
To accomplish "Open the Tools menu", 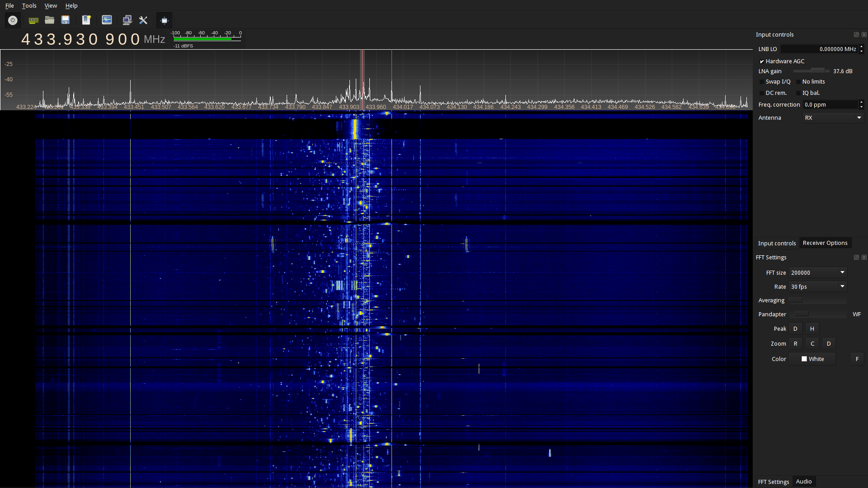I will point(29,6).
